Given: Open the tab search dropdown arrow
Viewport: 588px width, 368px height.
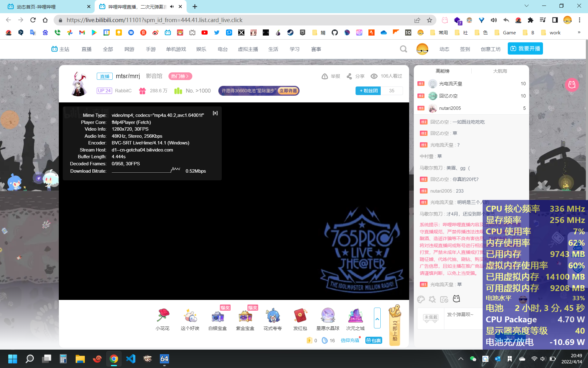Looking at the screenshot, I should [526, 6].
